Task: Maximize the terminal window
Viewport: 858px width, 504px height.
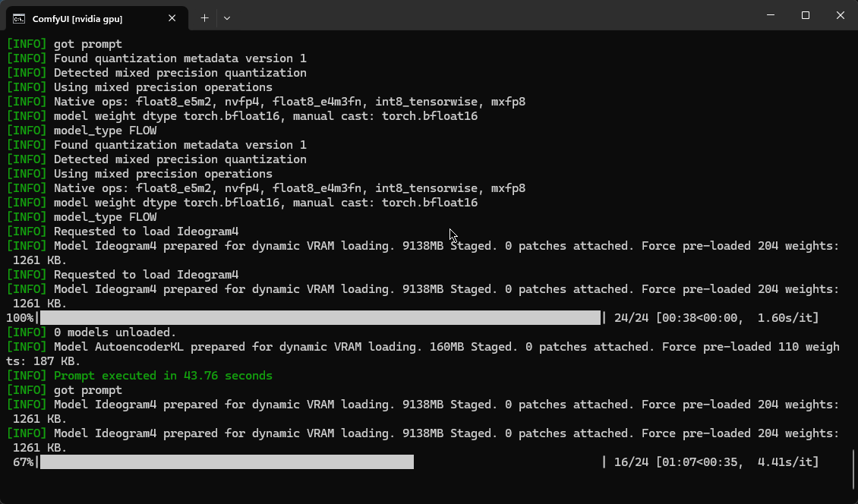Action: point(806,15)
